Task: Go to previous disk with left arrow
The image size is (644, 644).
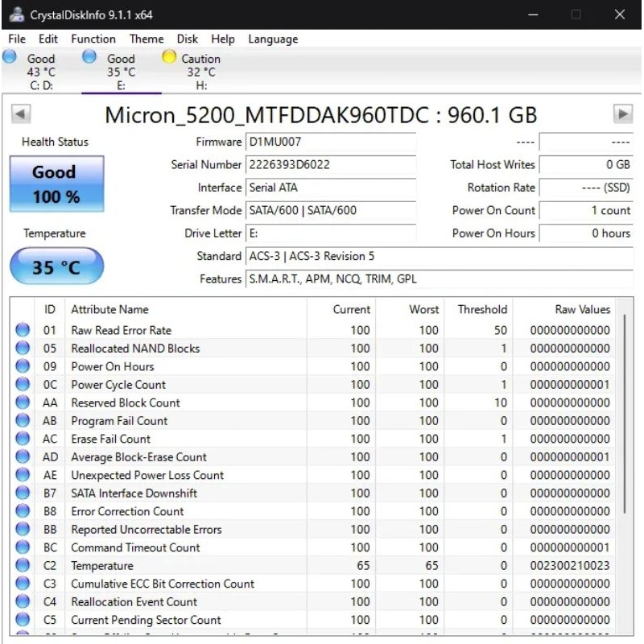Action: coord(21,114)
